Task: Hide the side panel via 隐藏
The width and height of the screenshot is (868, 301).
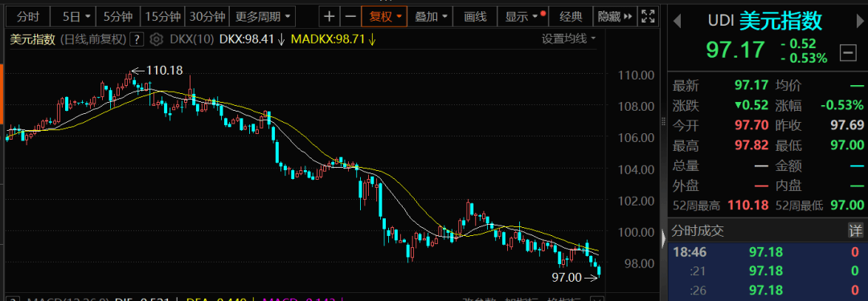Action: [x=615, y=17]
